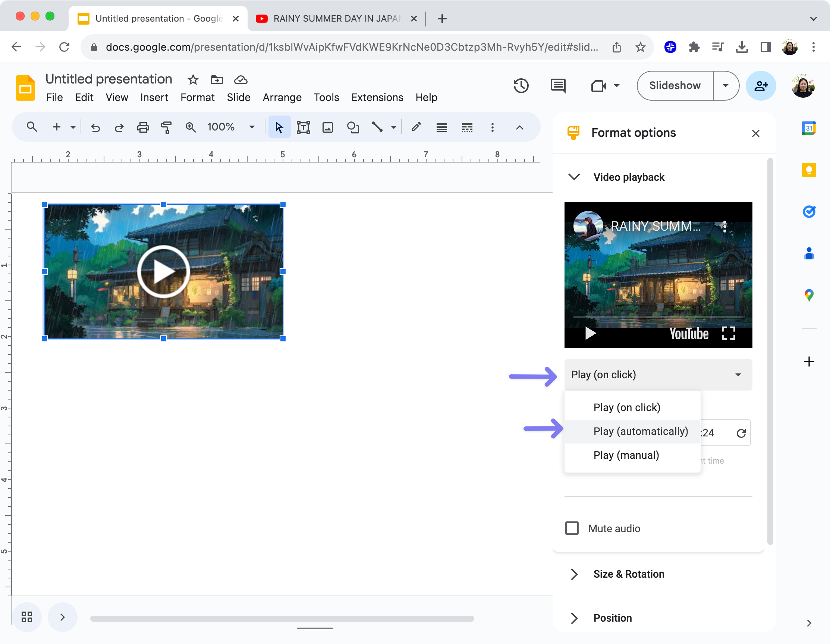Screen dimensions: 830x644
Task: Expand the Size & Rotation section
Action: click(574, 574)
